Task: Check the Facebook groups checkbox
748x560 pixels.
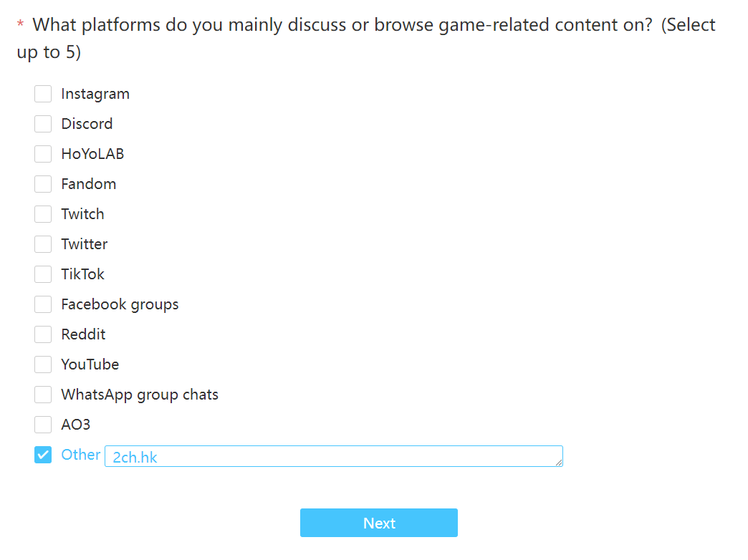Action: [43, 304]
